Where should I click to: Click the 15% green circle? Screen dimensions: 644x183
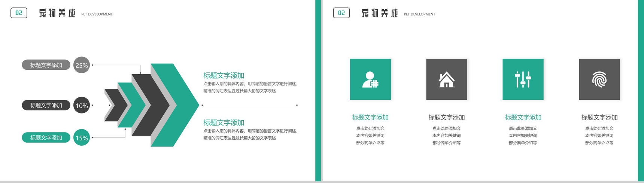tap(82, 137)
